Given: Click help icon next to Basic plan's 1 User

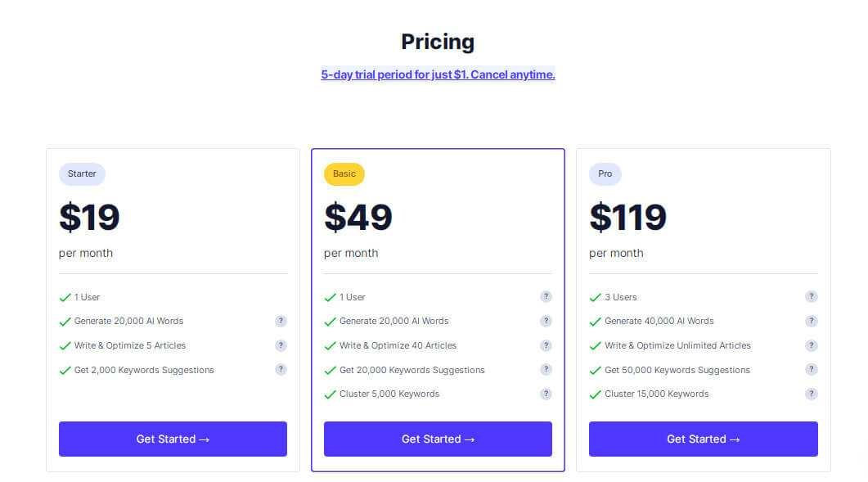Looking at the screenshot, I should coord(546,297).
